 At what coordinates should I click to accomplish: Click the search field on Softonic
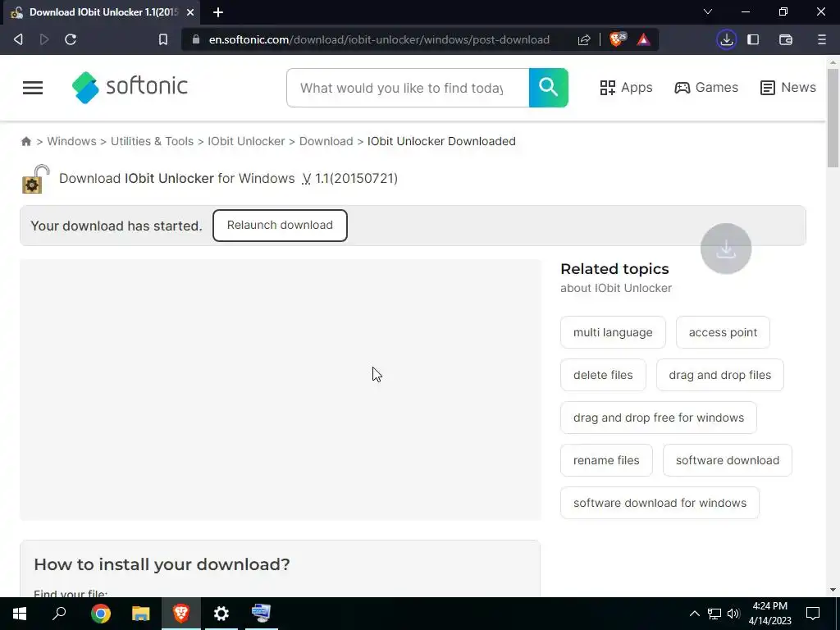408,88
